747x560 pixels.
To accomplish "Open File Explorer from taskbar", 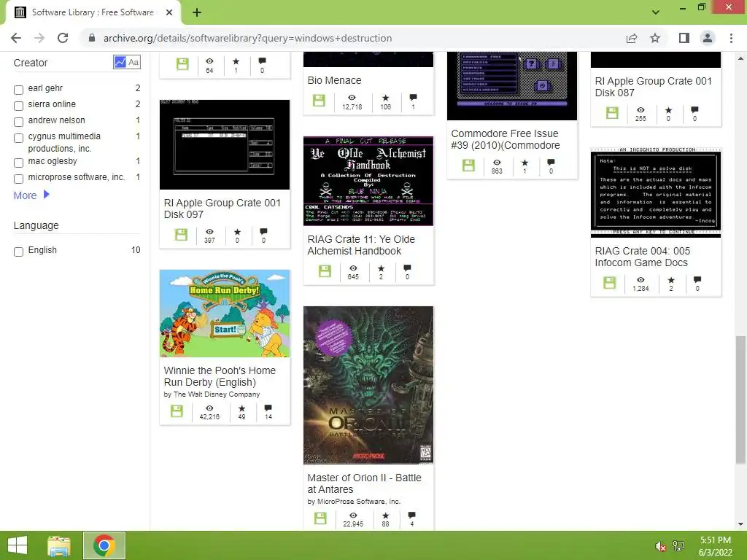I will tap(59, 545).
